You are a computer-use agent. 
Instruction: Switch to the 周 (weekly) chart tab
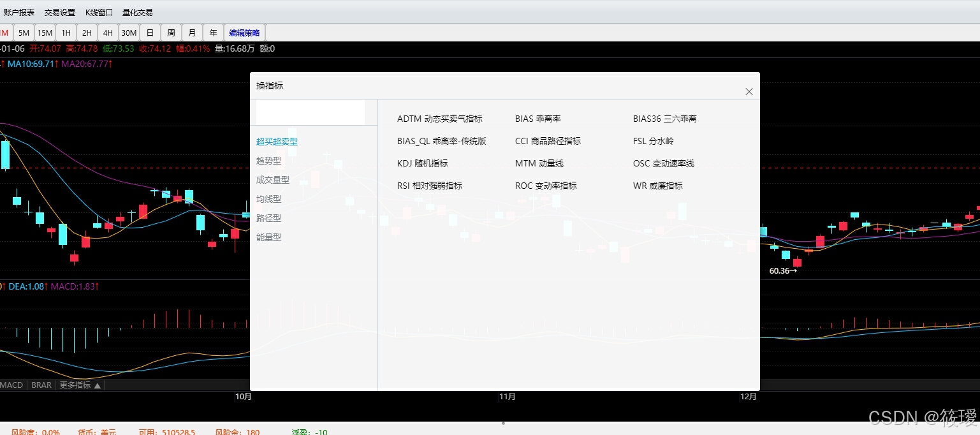pyautogui.click(x=171, y=32)
